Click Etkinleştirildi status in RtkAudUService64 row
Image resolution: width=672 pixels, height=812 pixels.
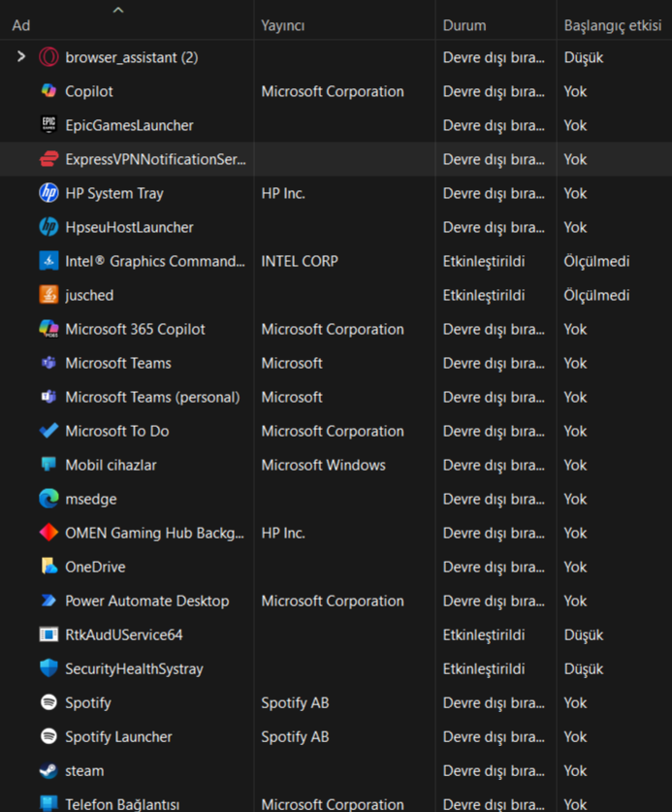click(x=484, y=634)
